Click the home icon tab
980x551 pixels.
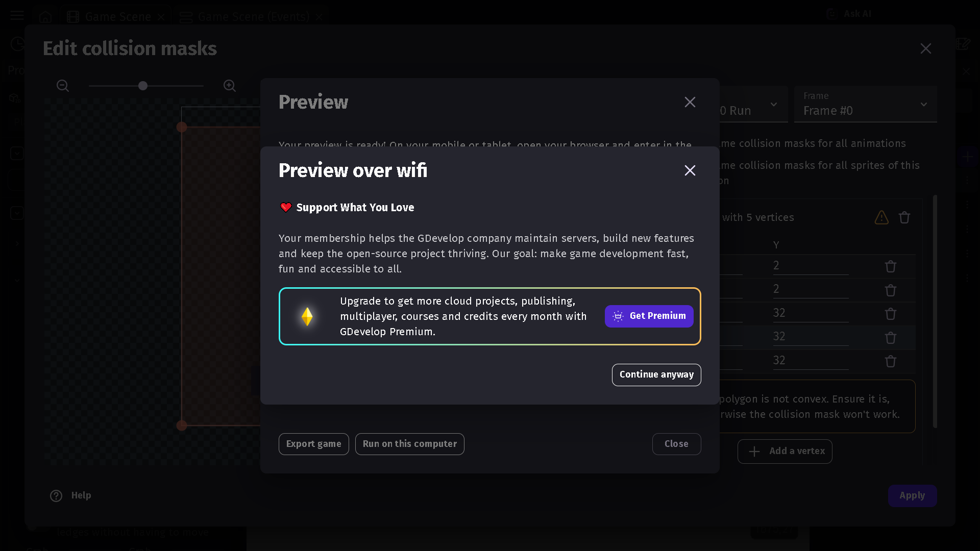[45, 17]
